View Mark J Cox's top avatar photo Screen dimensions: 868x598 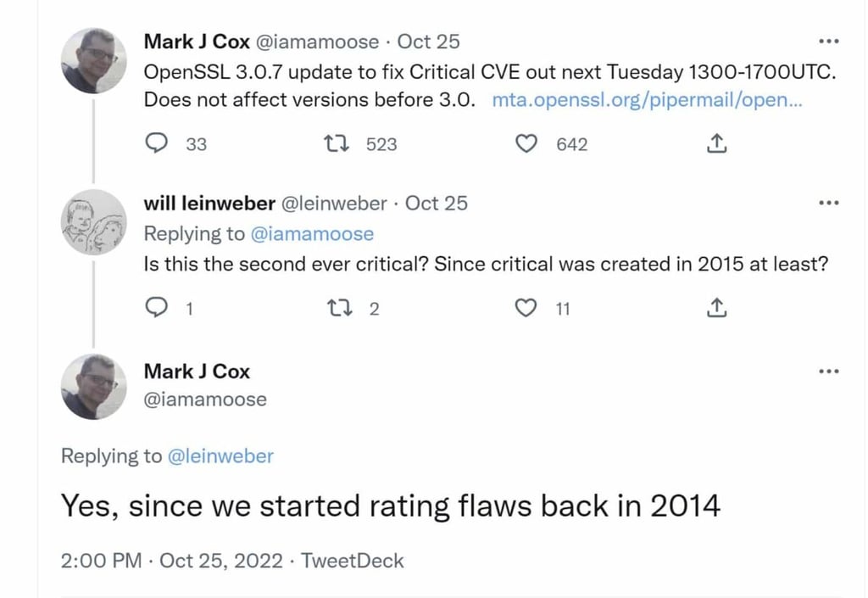[x=93, y=60]
